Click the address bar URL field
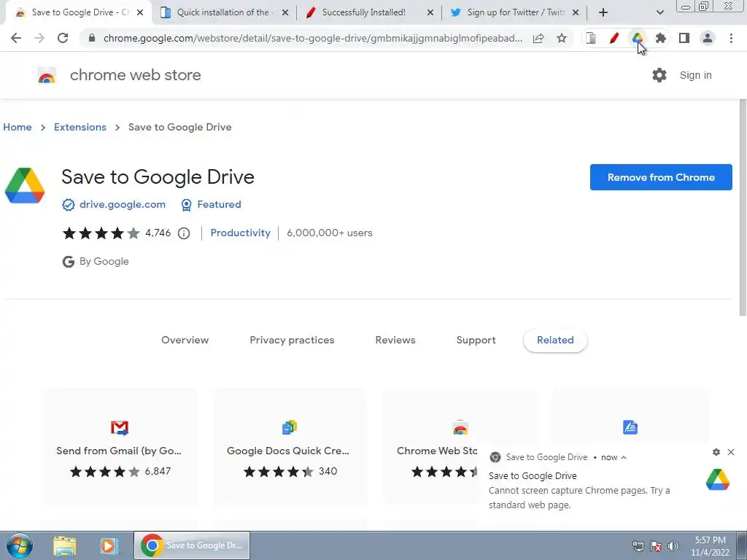Viewport: 747px width, 560px height. (312, 38)
